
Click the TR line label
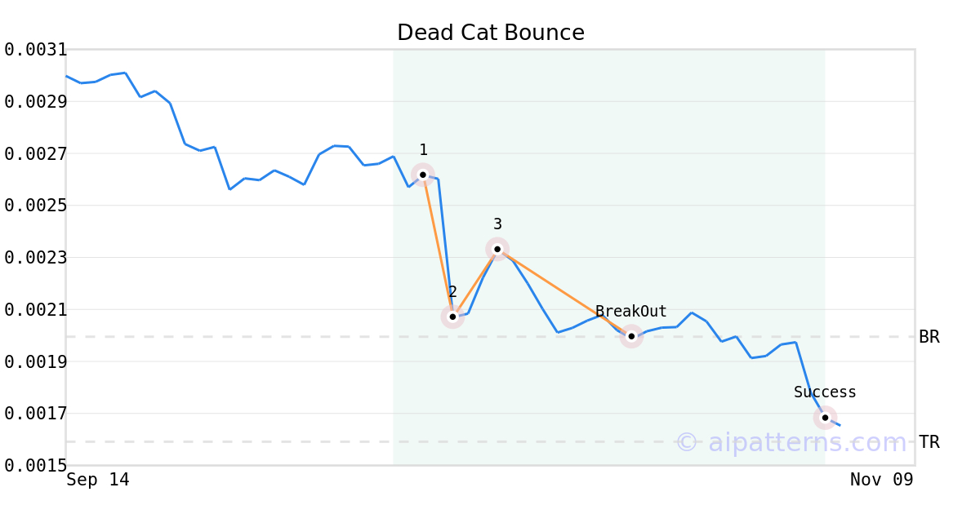(929, 442)
